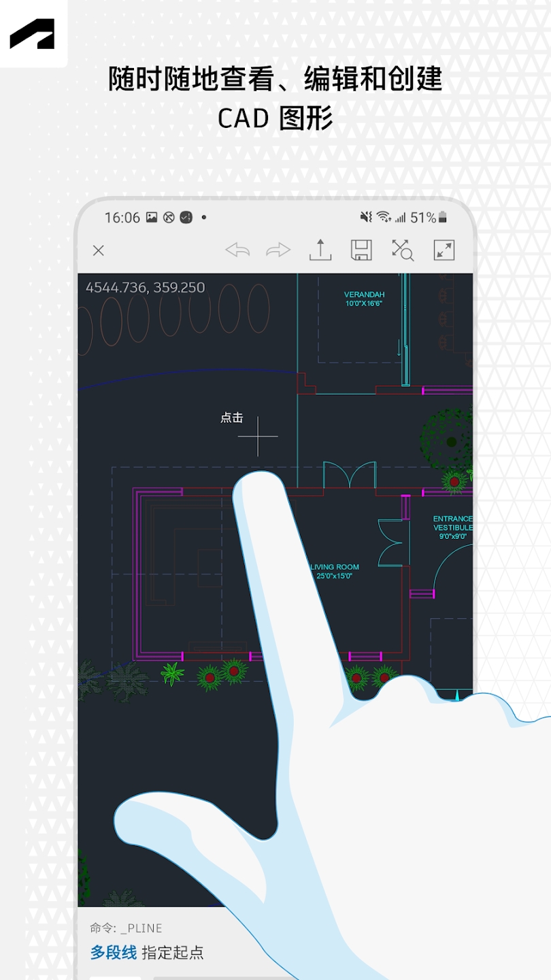
Task: Enter fullscreen drawing mode
Action: pos(444,250)
